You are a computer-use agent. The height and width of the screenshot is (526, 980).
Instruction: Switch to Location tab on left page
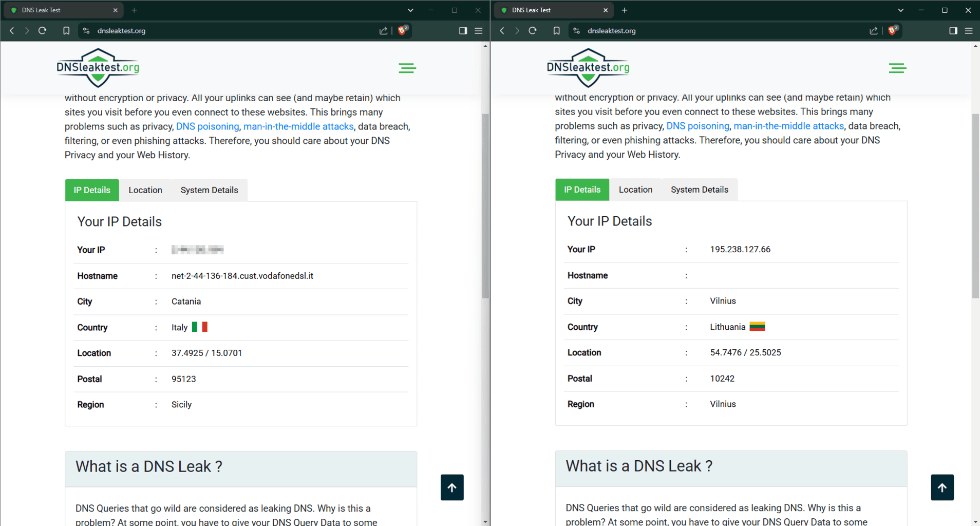(145, 190)
